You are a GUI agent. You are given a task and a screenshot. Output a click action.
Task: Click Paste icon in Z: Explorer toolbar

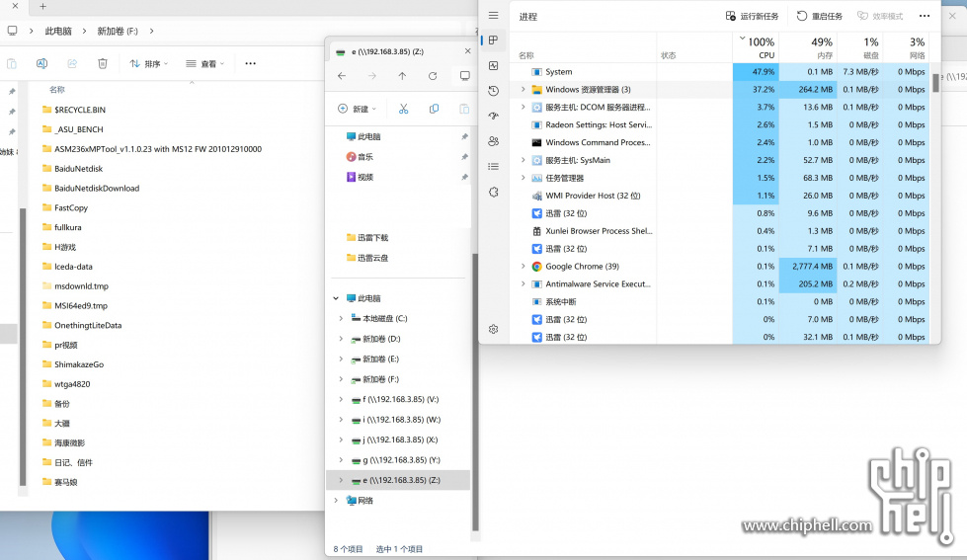coord(464,110)
